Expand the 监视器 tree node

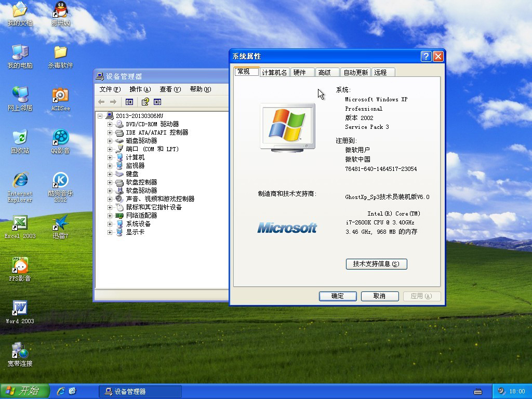pos(110,166)
